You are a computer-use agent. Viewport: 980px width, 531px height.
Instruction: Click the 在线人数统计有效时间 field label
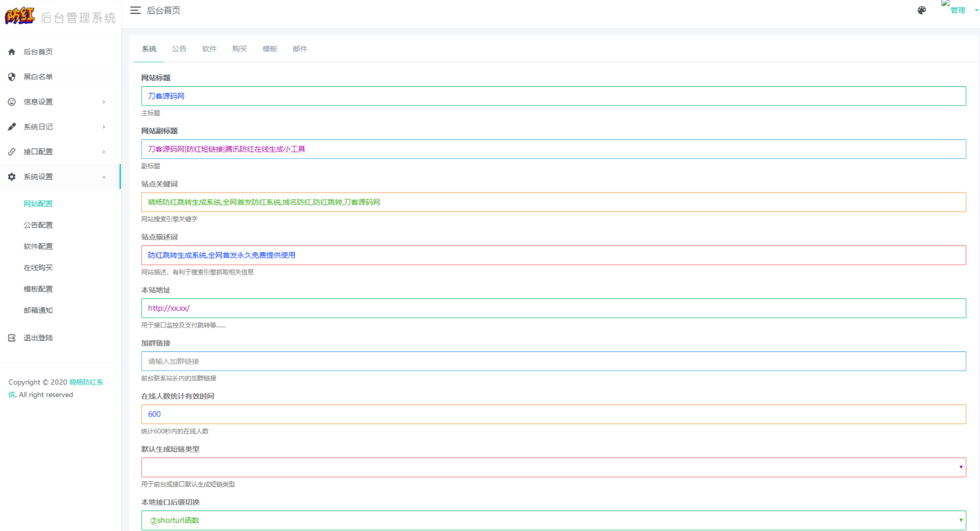(177, 396)
